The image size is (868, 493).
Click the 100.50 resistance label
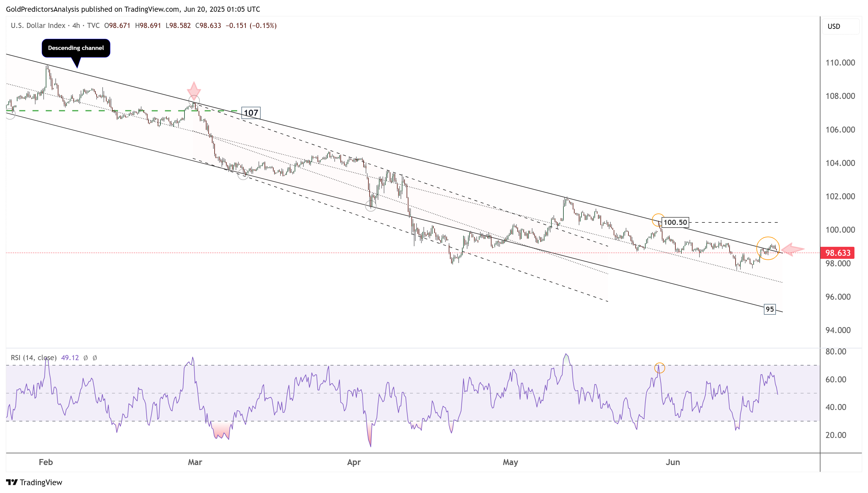point(675,222)
